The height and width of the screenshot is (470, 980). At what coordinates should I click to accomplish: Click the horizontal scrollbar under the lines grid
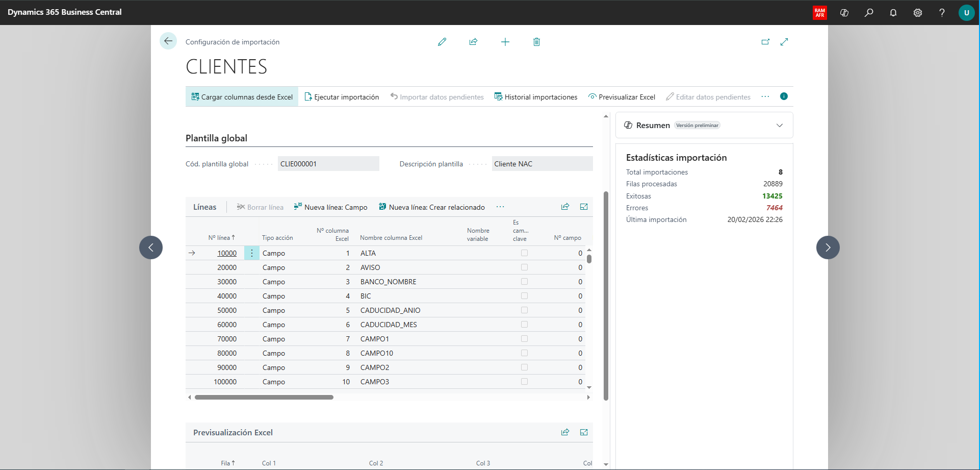[x=264, y=397]
